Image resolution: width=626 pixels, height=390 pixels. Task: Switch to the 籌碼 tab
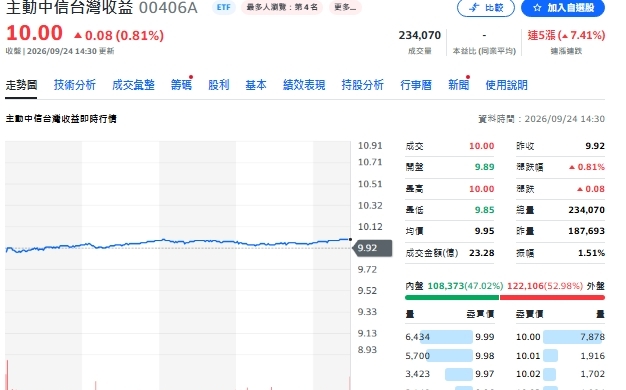pyautogui.click(x=181, y=85)
